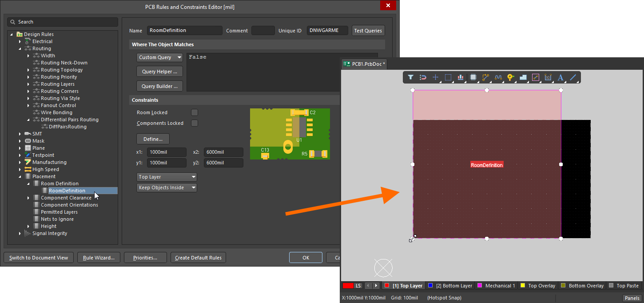644x303 pixels.
Task: Enable the Room Locked checkbox
Action: click(195, 112)
